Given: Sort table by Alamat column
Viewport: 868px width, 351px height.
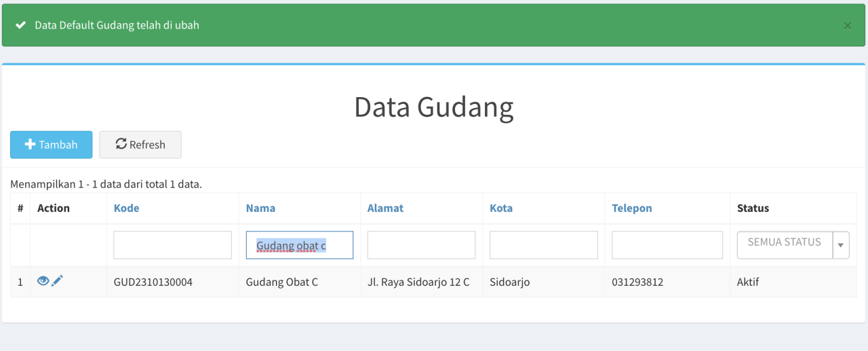Looking at the screenshot, I should point(385,208).
